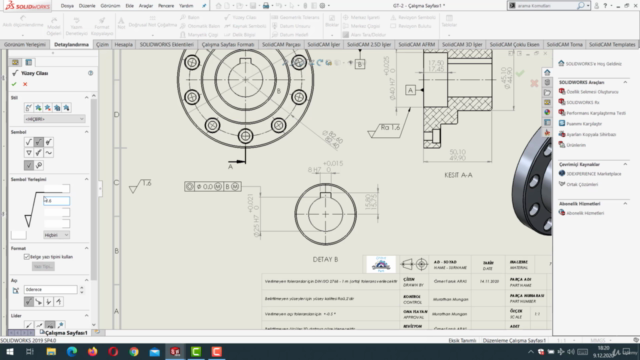Screen dimensions: 640x360
Task: Switch to the SolidCAM AFRM tab
Action: click(417, 44)
